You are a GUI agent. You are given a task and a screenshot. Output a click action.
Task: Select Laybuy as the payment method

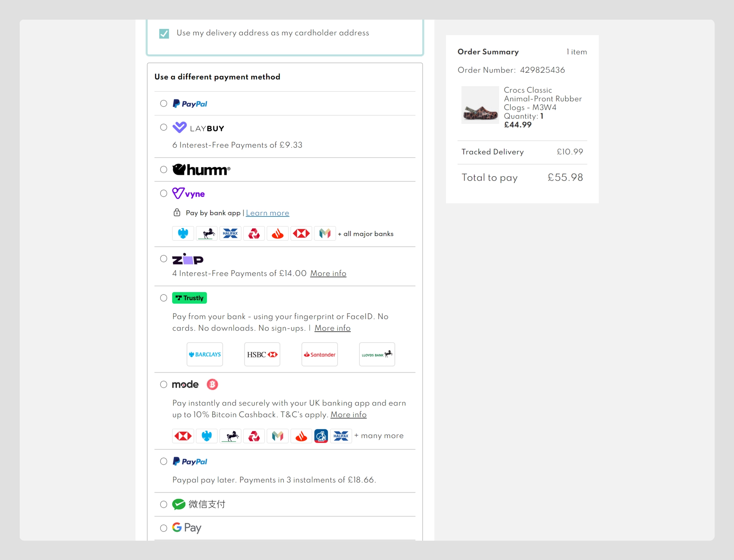point(163,127)
